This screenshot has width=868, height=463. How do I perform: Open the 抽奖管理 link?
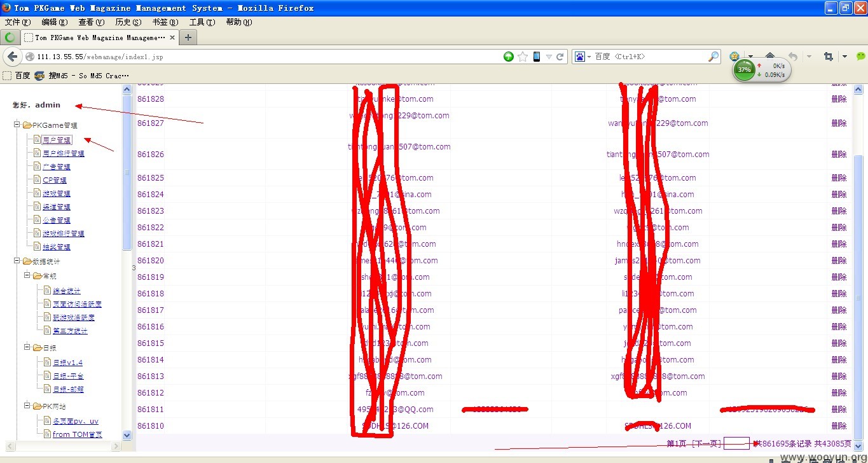click(57, 247)
